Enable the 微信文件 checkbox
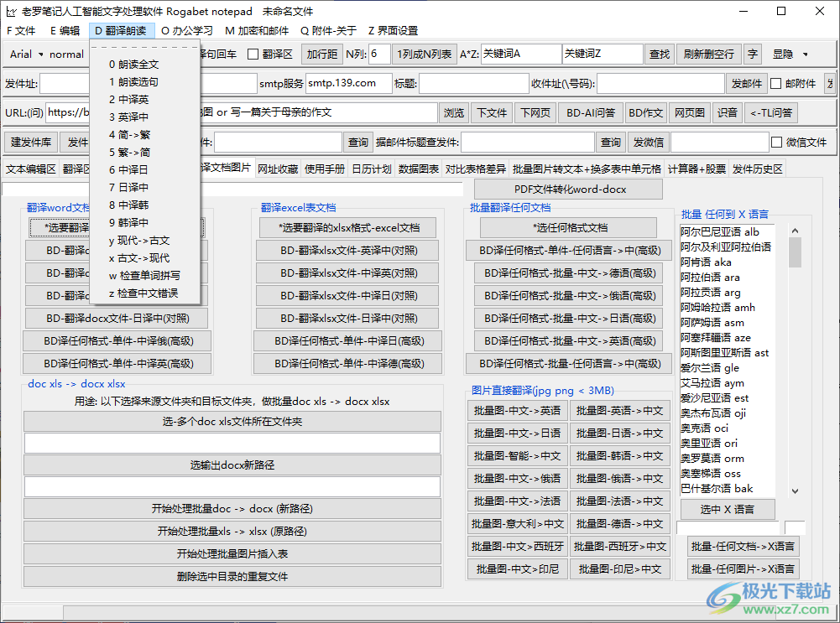This screenshot has height=623, width=840. (776, 141)
